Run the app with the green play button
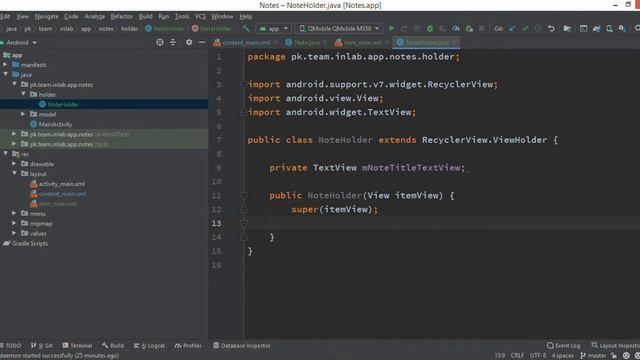Viewport: 640px width, 360px height. point(391,29)
